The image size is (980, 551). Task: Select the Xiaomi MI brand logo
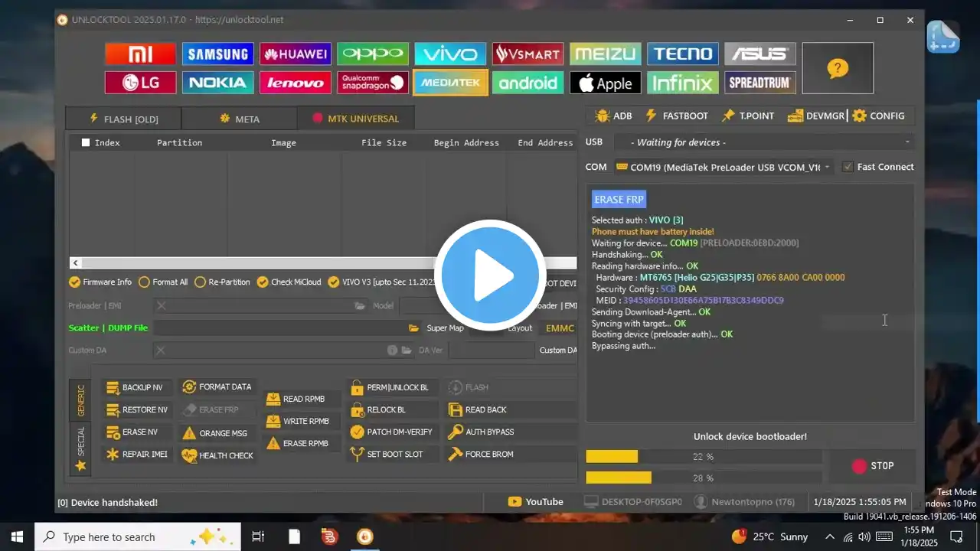pyautogui.click(x=140, y=54)
